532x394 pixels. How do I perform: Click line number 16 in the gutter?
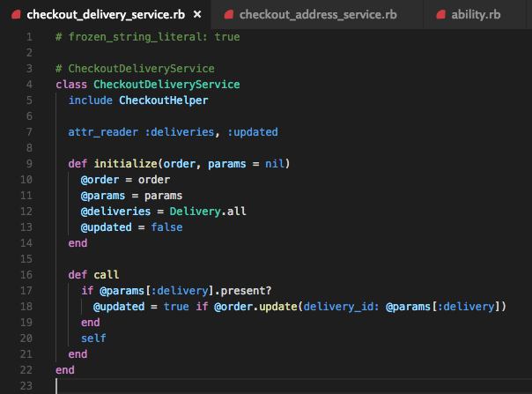pyautogui.click(x=26, y=274)
